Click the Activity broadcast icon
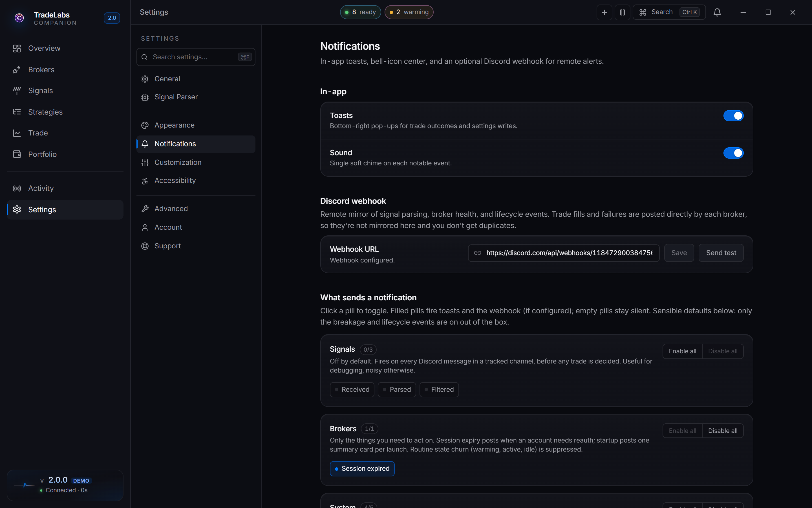The width and height of the screenshot is (812, 508). (x=17, y=189)
